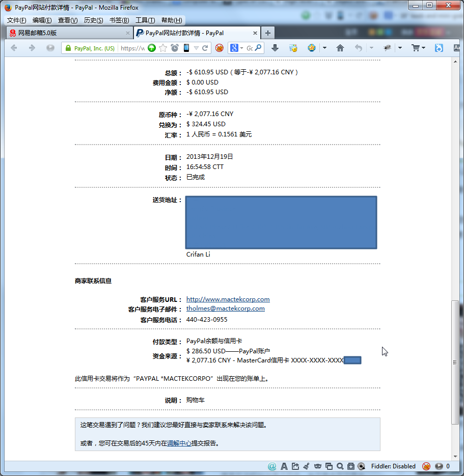Viewport: 464px width, 476px height.
Task: Open the 帮助(H) menu
Action: pyautogui.click(x=172, y=20)
